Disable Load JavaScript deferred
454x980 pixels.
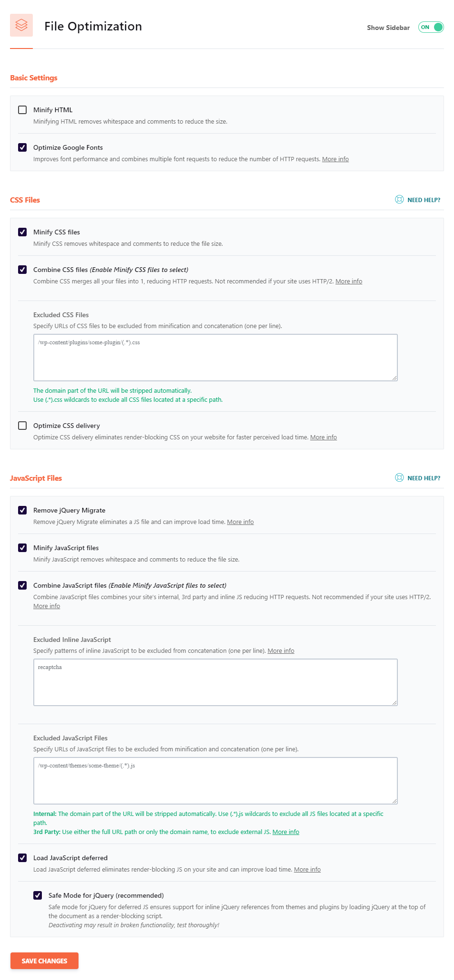(x=22, y=858)
